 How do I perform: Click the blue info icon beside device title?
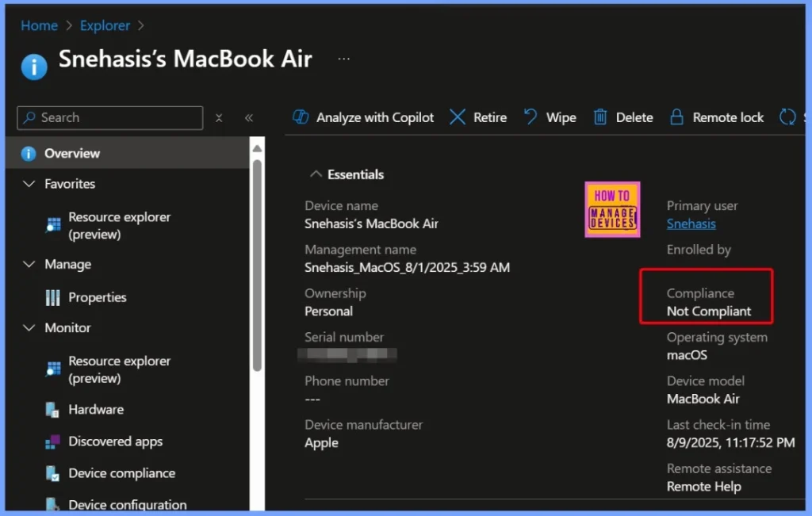click(x=34, y=67)
